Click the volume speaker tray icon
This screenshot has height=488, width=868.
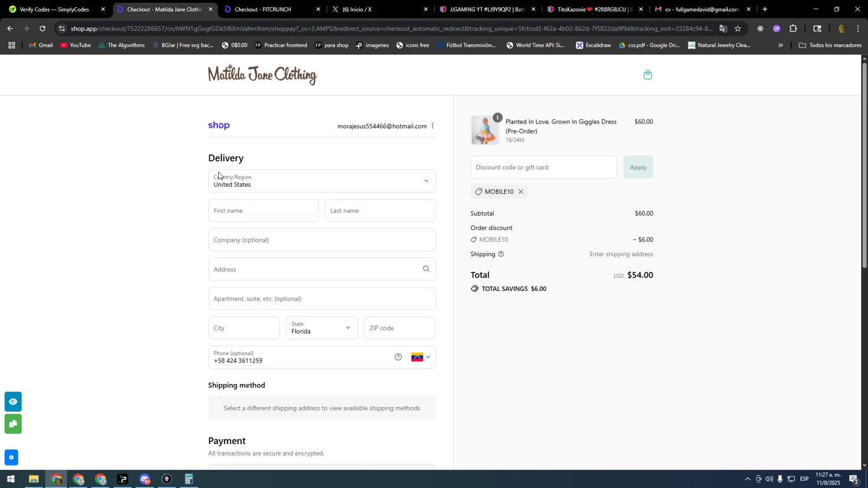pos(769,479)
